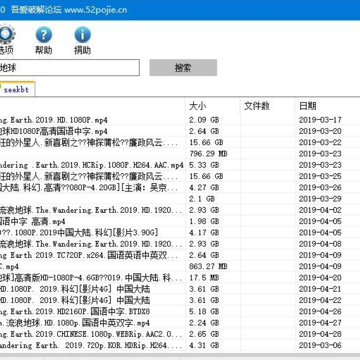Click the 796.29 MB size cell
Image resolution: width=360 pixels, height=360 pixels.
(x=208, y=154)
